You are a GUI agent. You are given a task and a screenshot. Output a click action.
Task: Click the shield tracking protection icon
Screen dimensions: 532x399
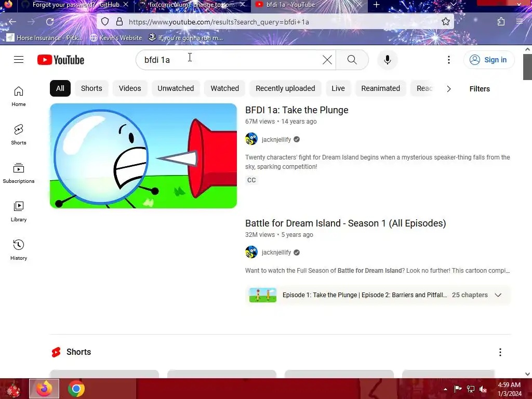click(x=105, y=22)
